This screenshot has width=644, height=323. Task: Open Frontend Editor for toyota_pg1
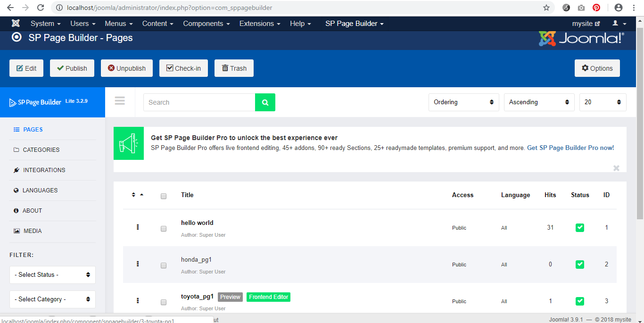click(268, 297)
